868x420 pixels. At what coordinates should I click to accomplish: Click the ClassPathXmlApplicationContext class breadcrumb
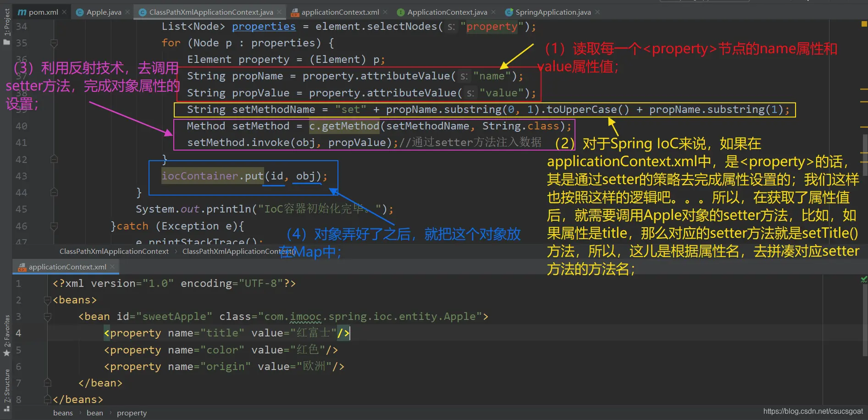click(114, 252)
